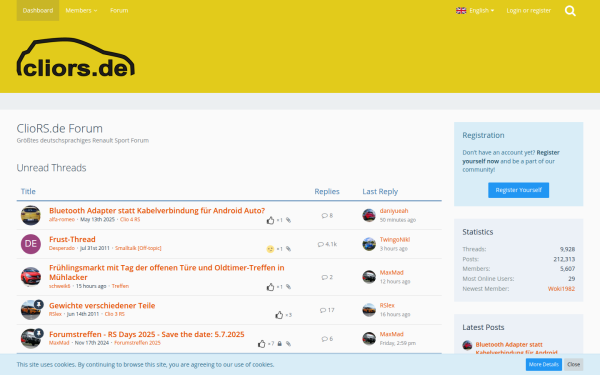Click daniyueah's last-reply avatar

pyautogui.click(x=369, y=215)
